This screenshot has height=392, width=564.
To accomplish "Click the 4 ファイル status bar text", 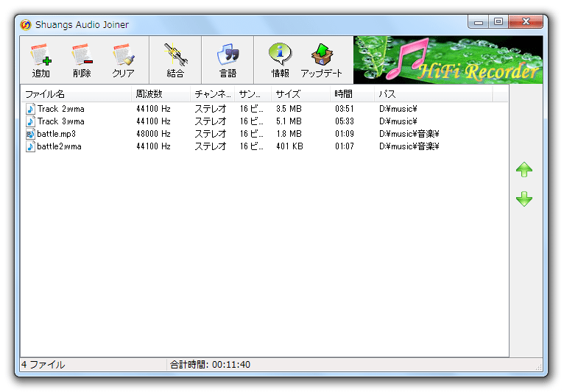I will click(x=43, y=365).
